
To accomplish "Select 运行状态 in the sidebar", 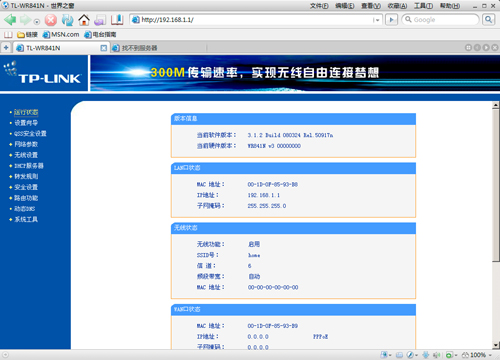I will [26, 112].
